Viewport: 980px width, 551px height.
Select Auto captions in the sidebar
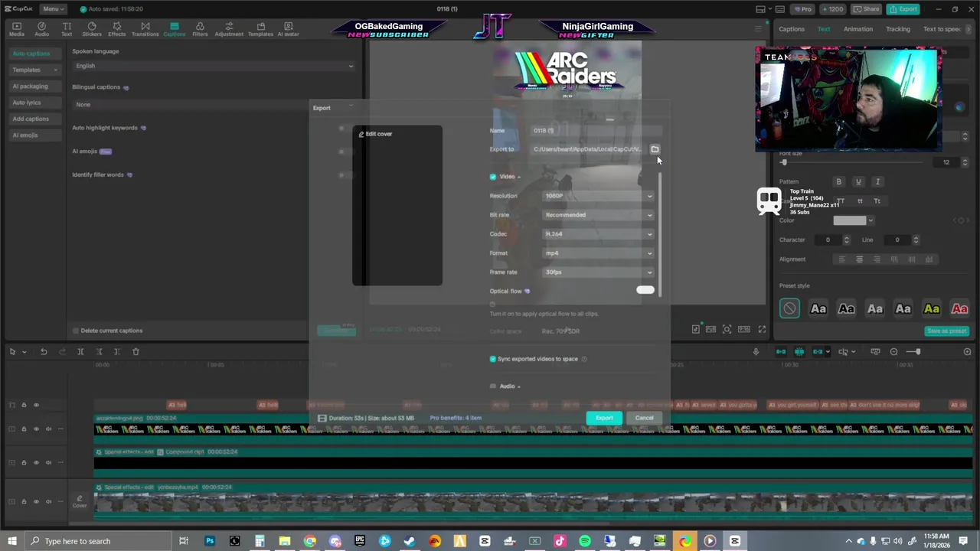tap(31, 54)
